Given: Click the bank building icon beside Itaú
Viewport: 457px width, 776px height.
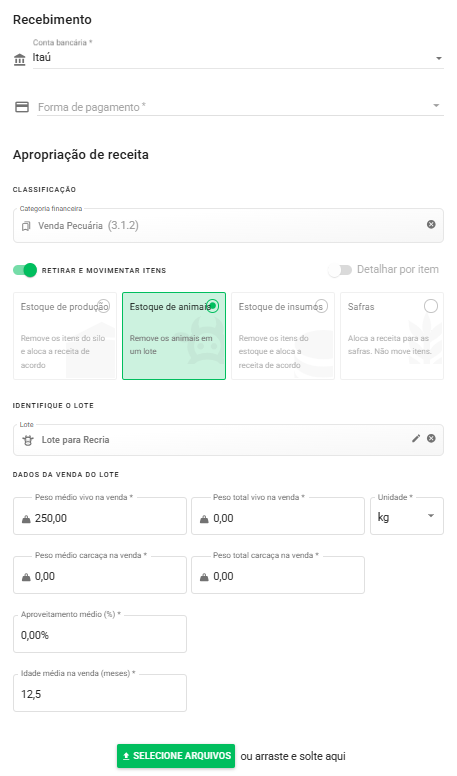Looking at the screenshot, I should pos(19,60).
